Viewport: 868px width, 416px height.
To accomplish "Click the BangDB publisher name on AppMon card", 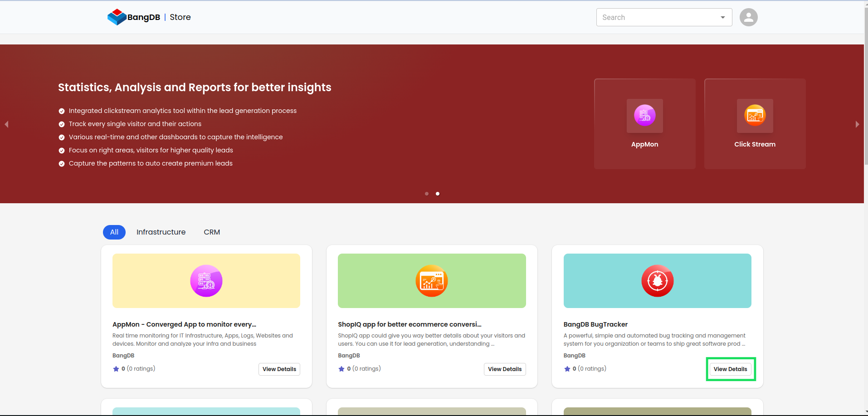I will click(x=123, y=356).
